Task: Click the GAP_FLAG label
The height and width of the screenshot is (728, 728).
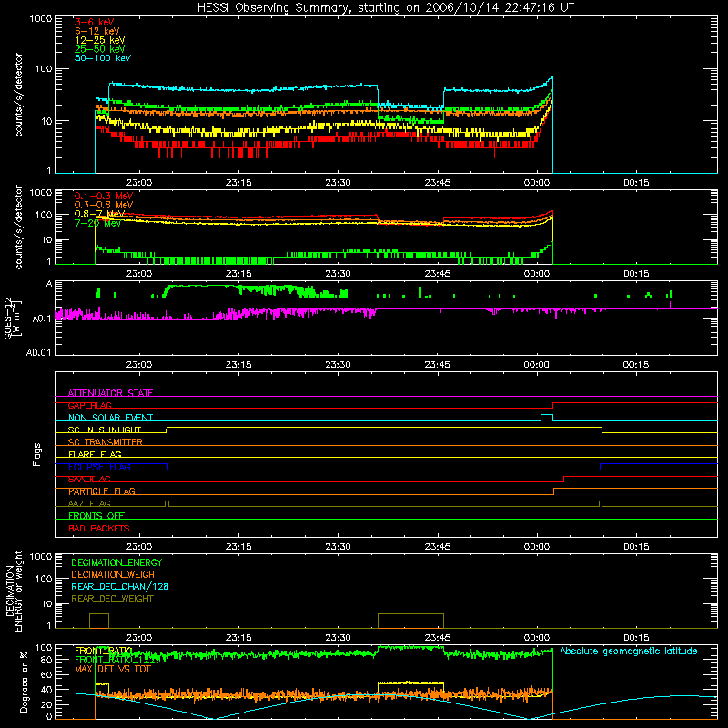Action: click(90, 405)
